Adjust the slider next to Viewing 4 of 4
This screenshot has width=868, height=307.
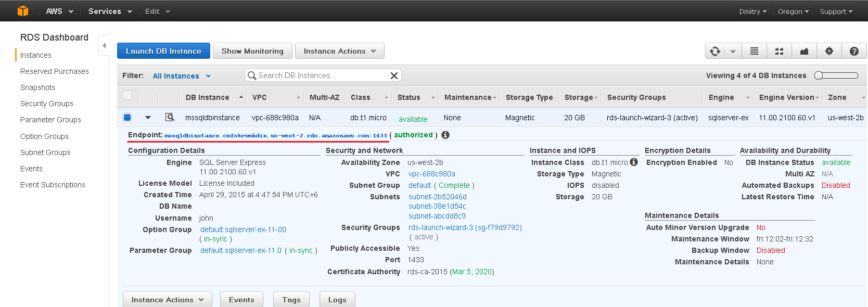coord(836,75)
